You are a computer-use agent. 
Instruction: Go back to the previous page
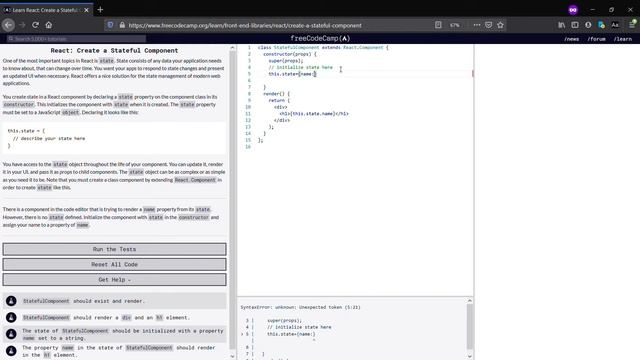(8, 25)
